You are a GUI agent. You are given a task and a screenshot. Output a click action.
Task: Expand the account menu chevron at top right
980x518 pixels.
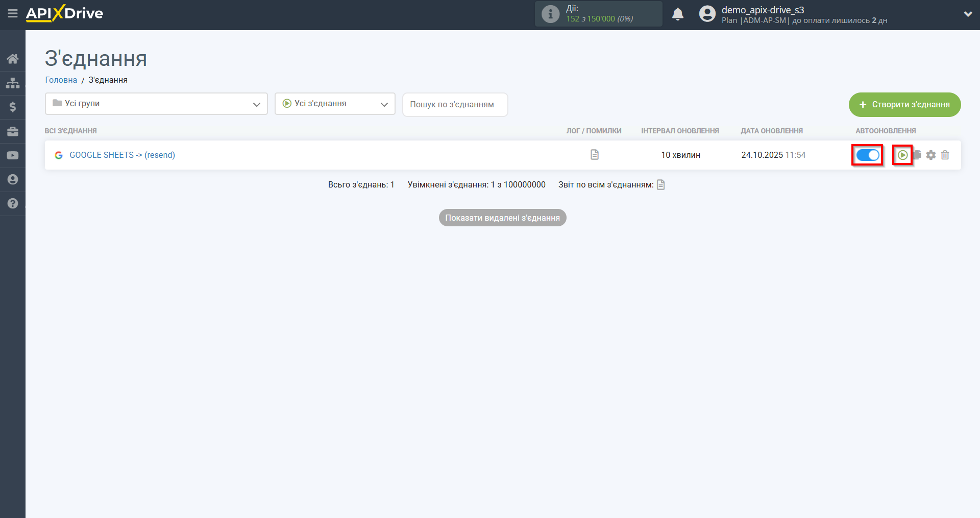(x=967, y=14)
